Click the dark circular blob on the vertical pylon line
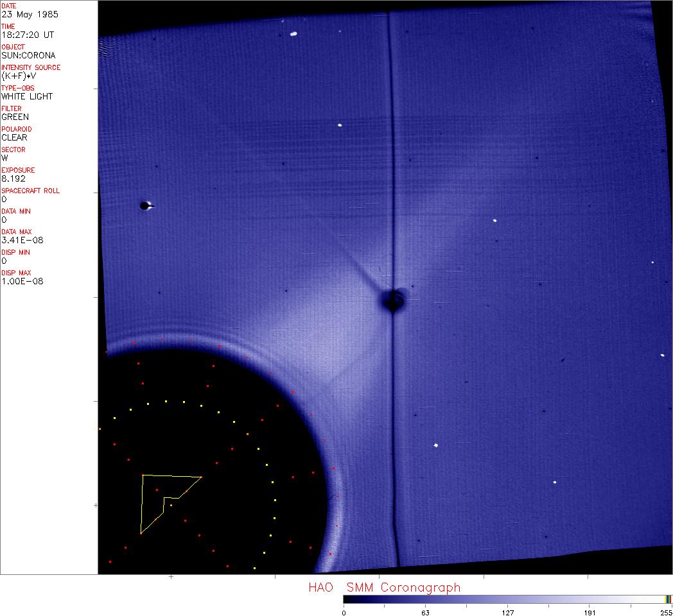This screenshot has height=616, width=673. [392, 300]
